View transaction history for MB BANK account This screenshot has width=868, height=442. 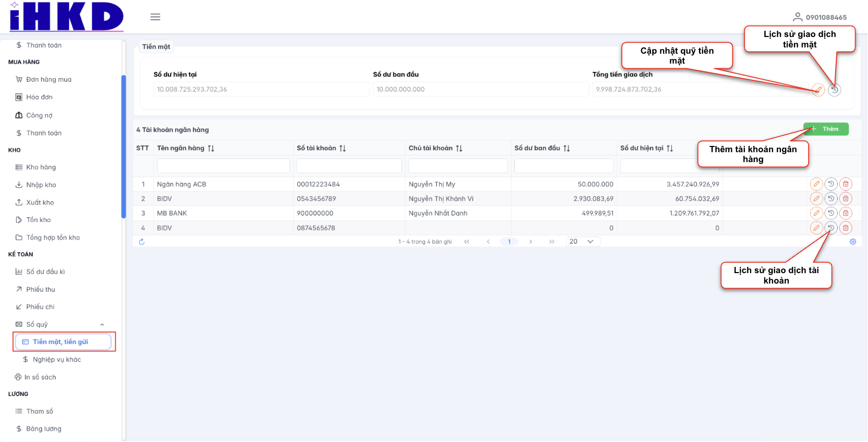coord(831,213)
